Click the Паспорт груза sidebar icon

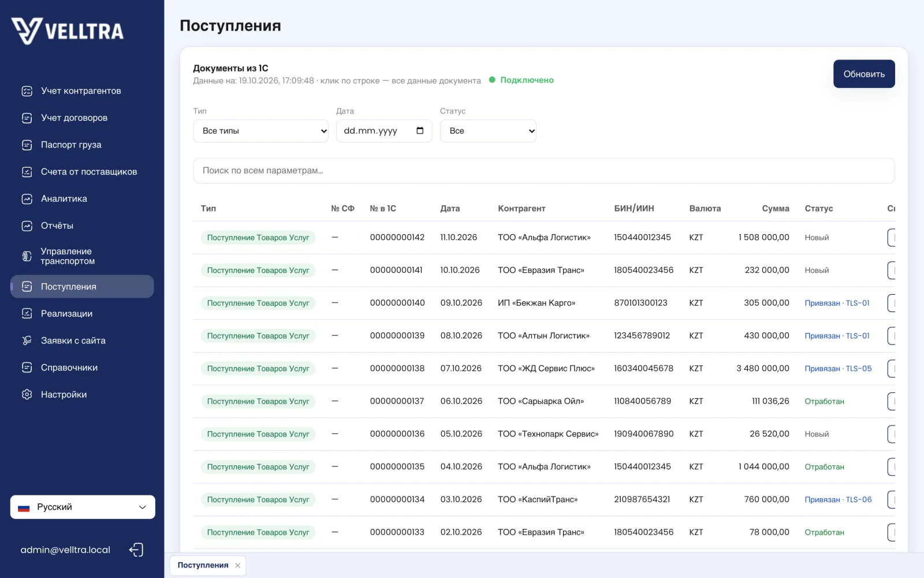(27, 145)
